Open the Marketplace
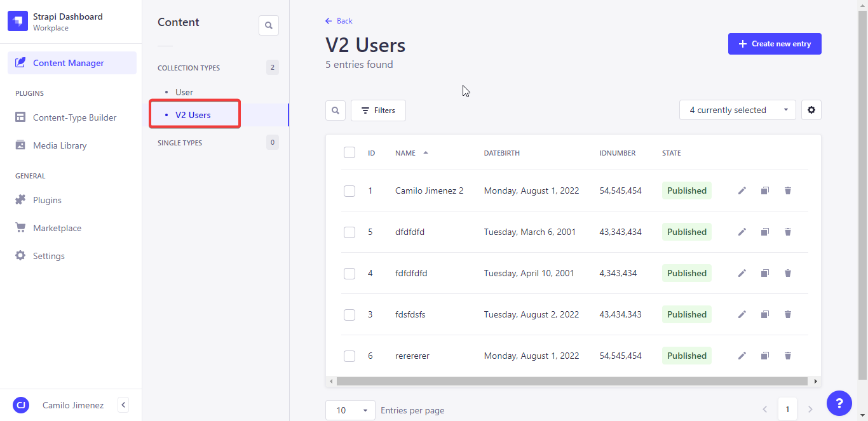This screenshot has height=421, width=868. [x=57, y=227]
